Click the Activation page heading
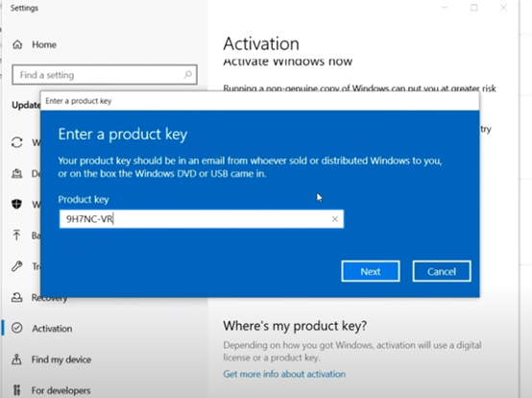 (x=261, y=44)
